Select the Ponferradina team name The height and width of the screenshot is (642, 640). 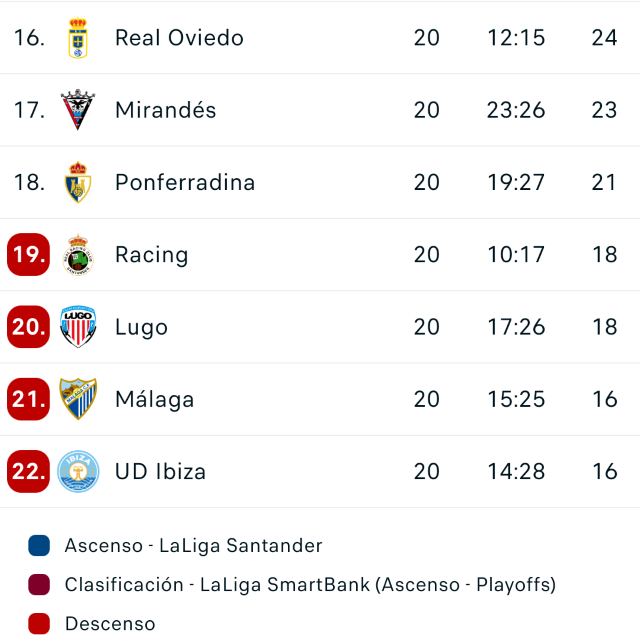click(185, 182)
